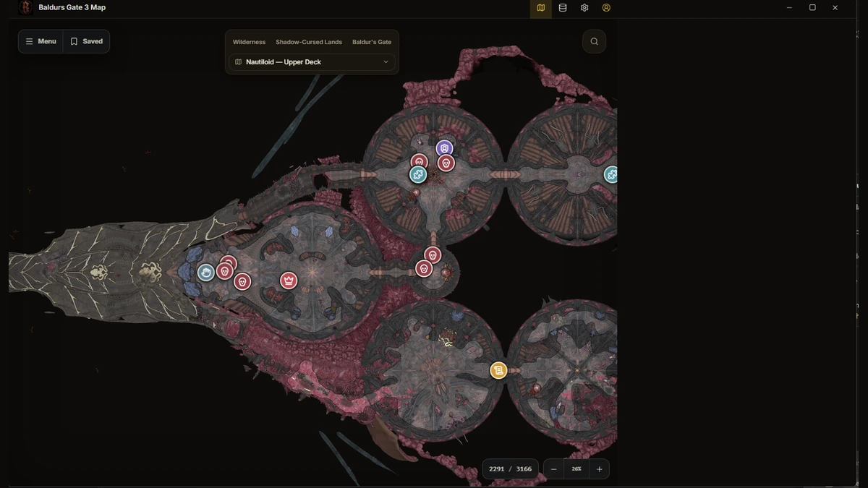Select the map view icon in the title bar

coord(540,8)
